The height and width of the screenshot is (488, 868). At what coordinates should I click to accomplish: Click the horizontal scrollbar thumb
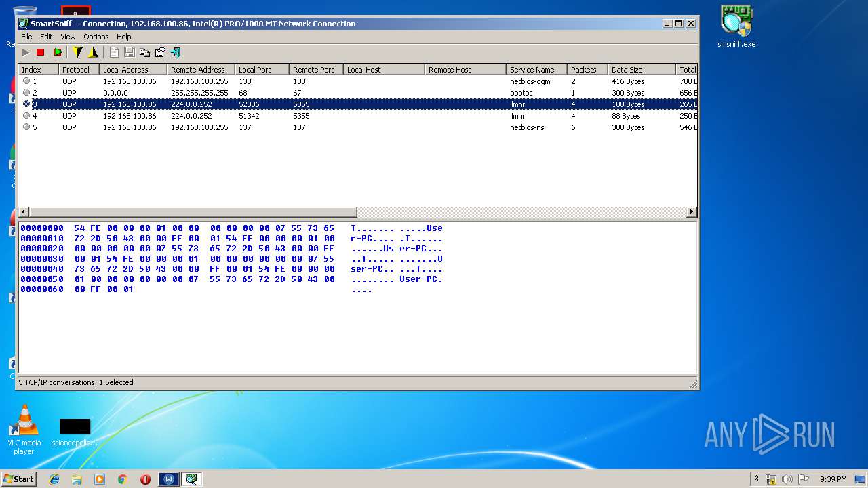click(x=193, y=212)
